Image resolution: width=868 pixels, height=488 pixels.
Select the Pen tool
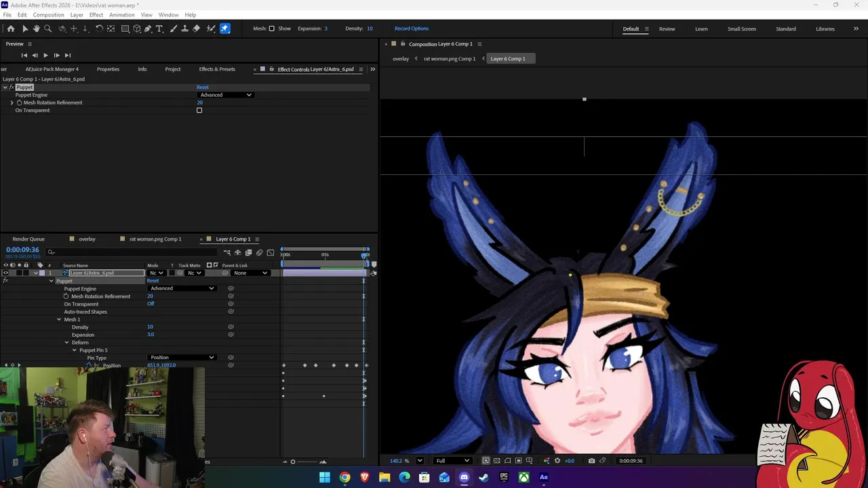[148, 28]
